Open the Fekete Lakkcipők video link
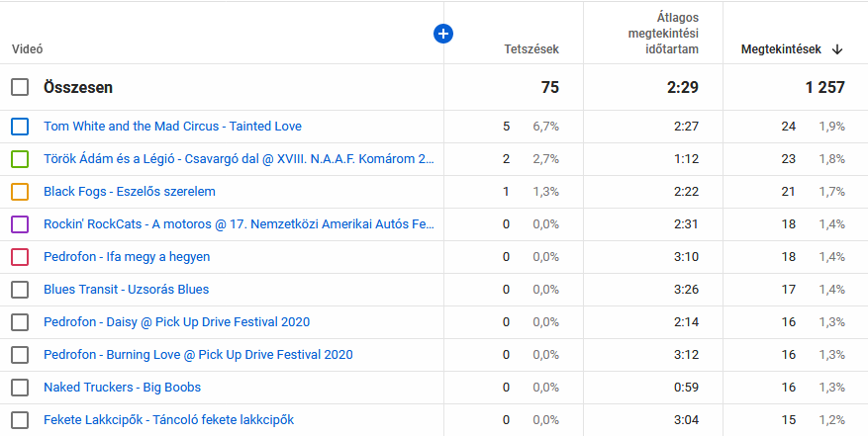Screen dimensions: 868x436 pos(169,420)
